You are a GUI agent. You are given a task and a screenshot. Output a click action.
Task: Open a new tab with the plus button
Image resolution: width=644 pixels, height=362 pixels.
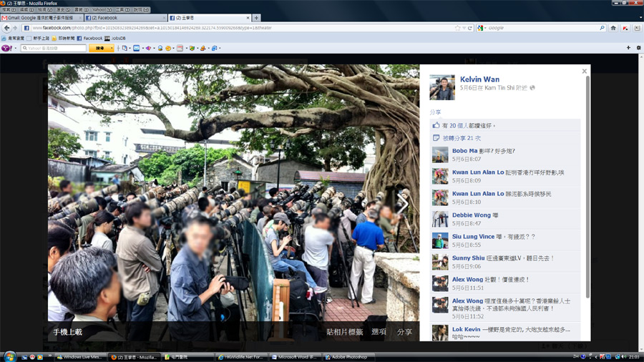[x=257, y=18]
